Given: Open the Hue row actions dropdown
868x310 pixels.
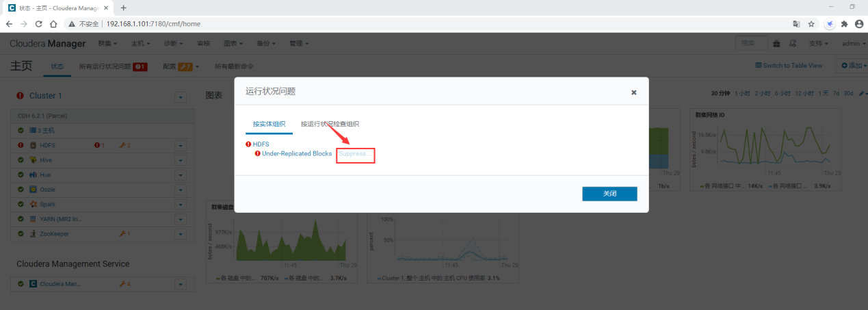Looking at the screenshot, I should click(x=181, y=175).
